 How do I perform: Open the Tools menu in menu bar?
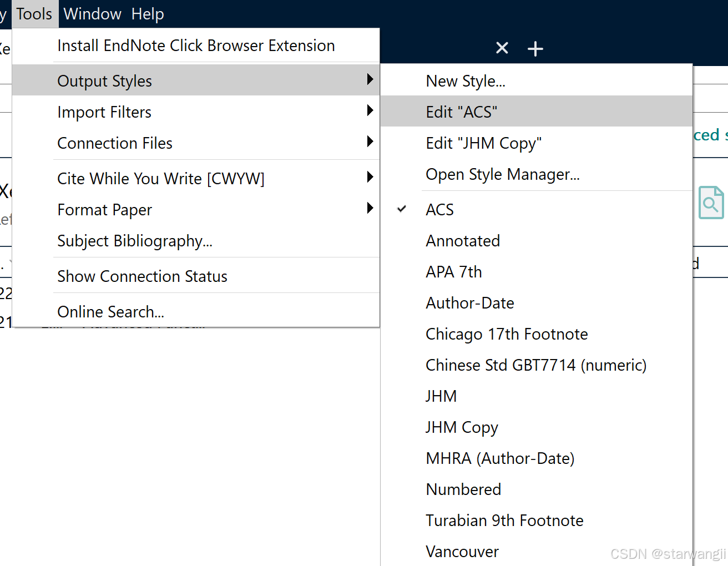(34, 14)
